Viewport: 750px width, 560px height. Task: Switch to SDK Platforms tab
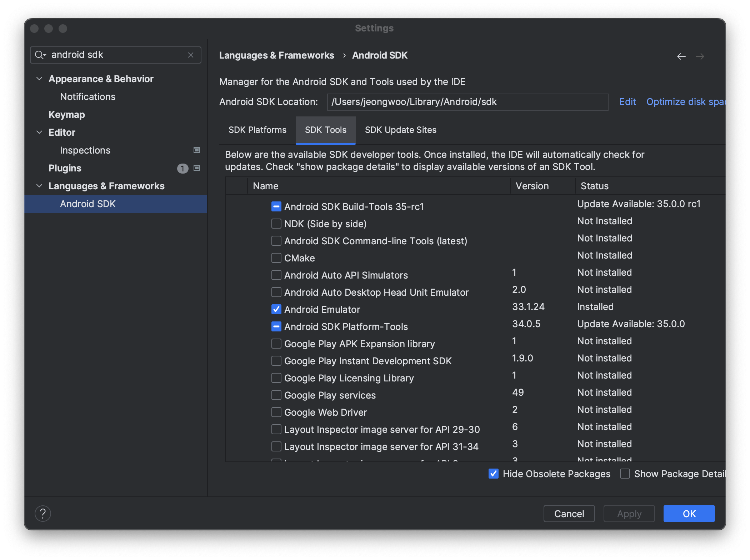pos(257,130)
